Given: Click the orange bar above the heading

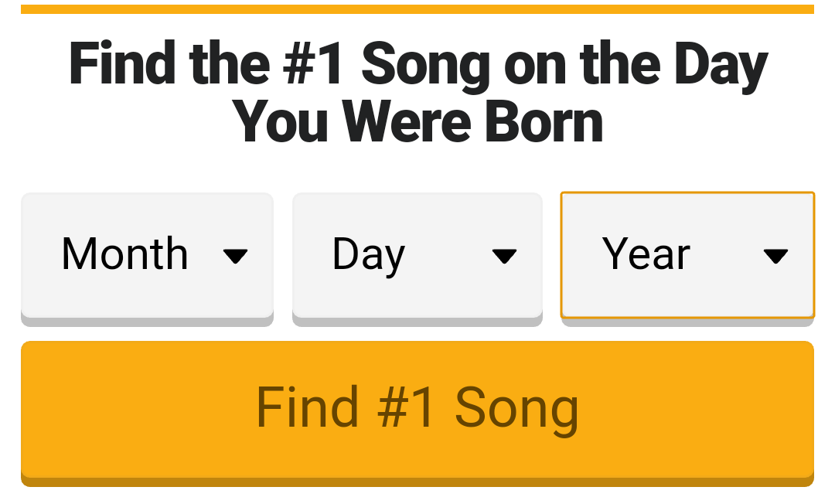Looking at the screenshot, I should click(x=417, y=9).
